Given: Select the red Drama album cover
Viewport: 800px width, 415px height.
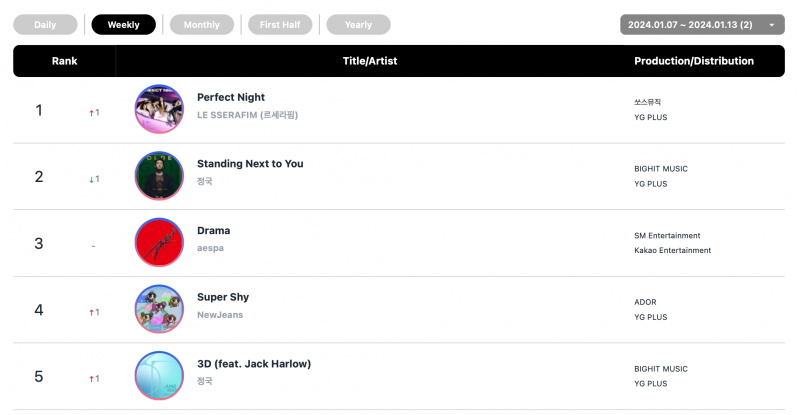Looking at the screenshot, I should pos(159,242).
